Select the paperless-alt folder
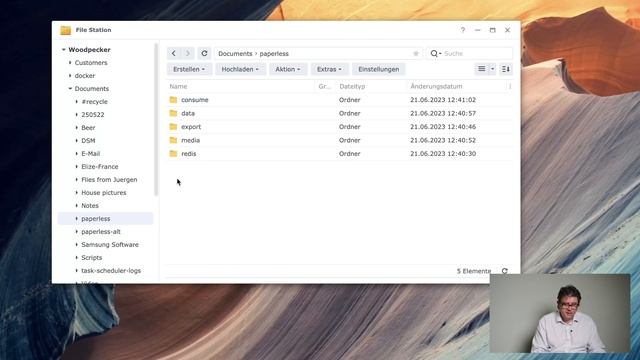 (101, 232)
